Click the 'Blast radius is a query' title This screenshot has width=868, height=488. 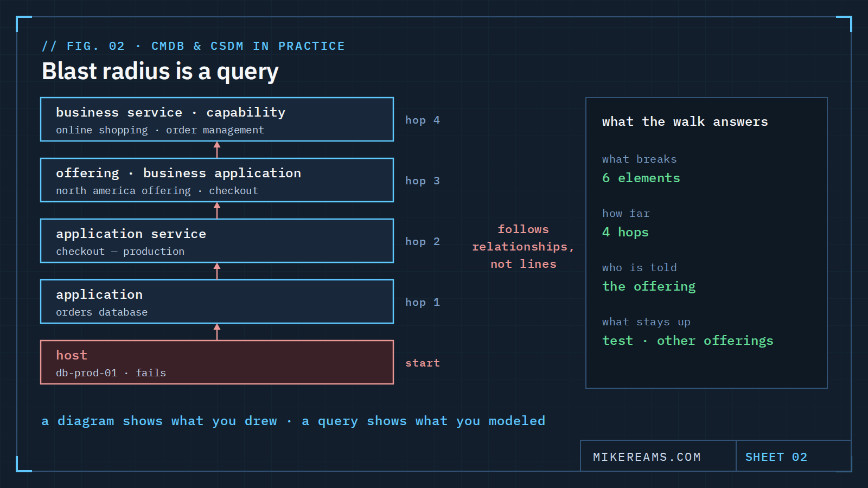[160, 72]
